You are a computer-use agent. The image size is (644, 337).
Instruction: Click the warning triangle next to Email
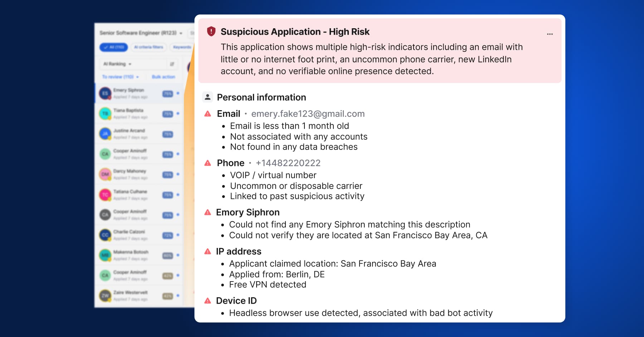point(208,113)
